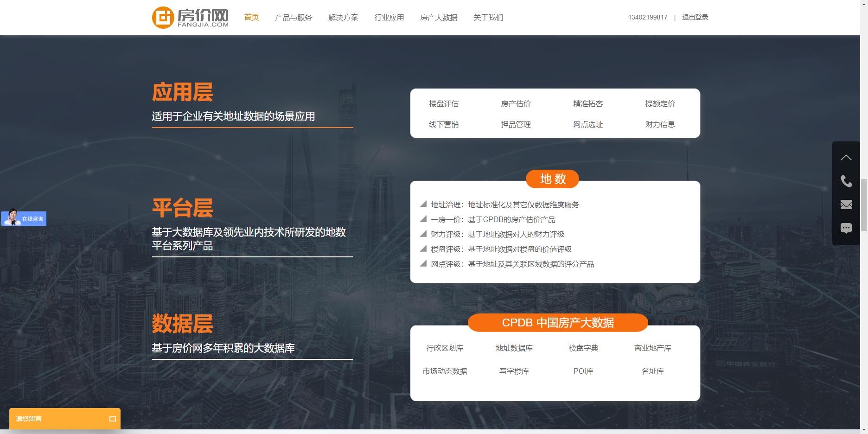Click the 首页 home tab
Image resolution: width=868 pixels, height=434 pixels.
point(251,18)
